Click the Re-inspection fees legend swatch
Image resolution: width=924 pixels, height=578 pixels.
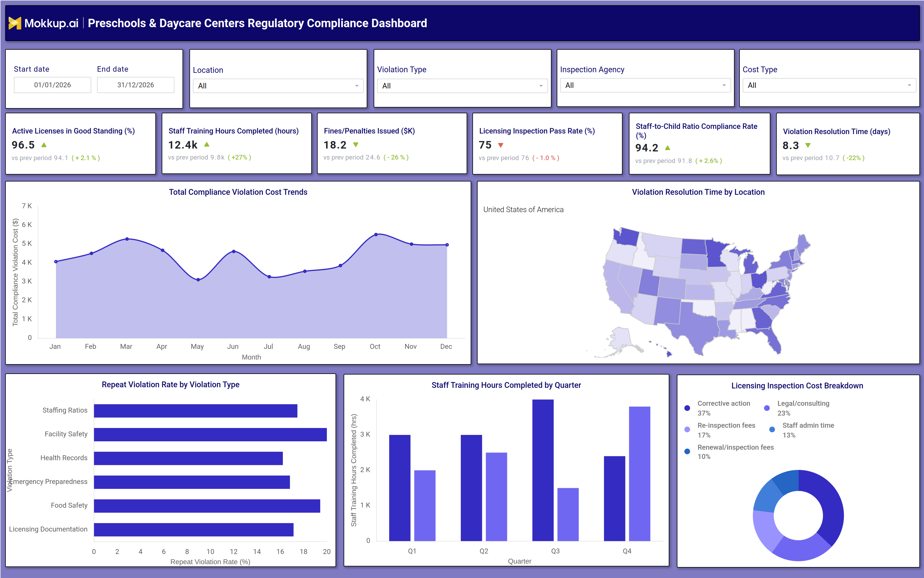[687, 430]
